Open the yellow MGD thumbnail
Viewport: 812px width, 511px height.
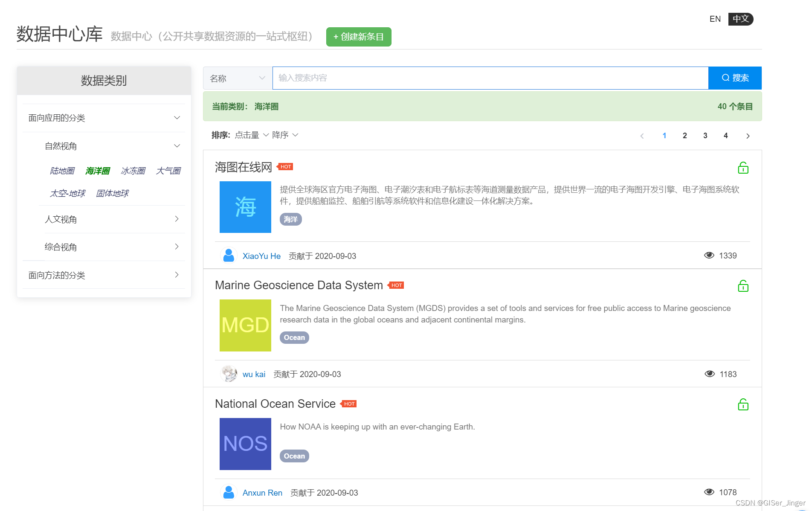pyautogui.click(x=245, y=325)
